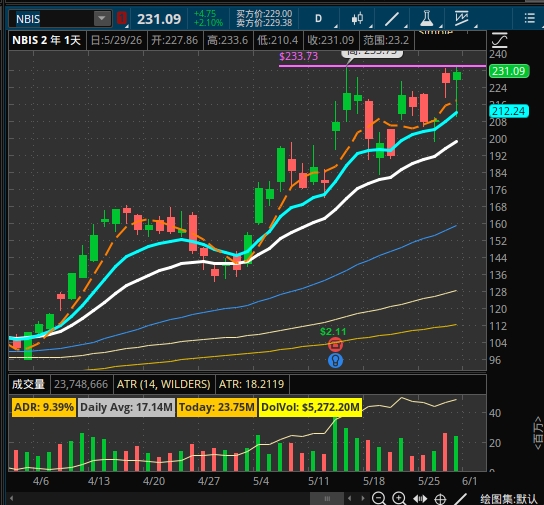Select the $233.73 price level label
Screen dimensions: 544x505
click(x=299, y=56)
